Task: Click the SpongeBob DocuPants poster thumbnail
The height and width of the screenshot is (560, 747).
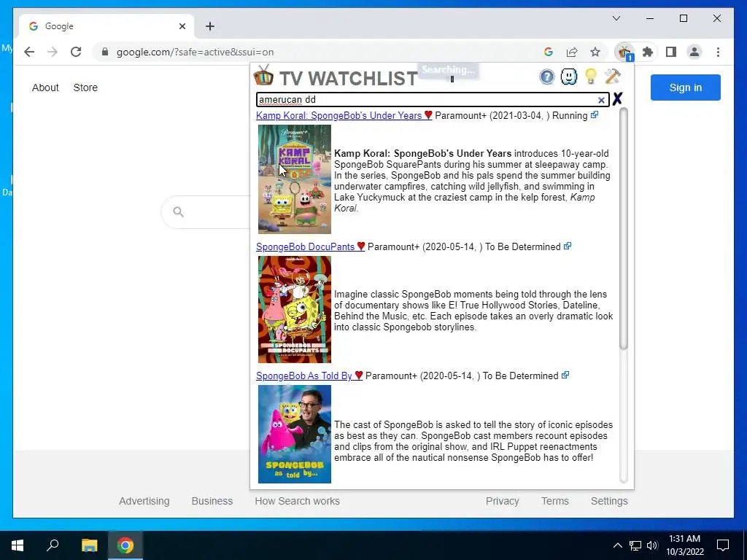Action: [x=295, y=309]
